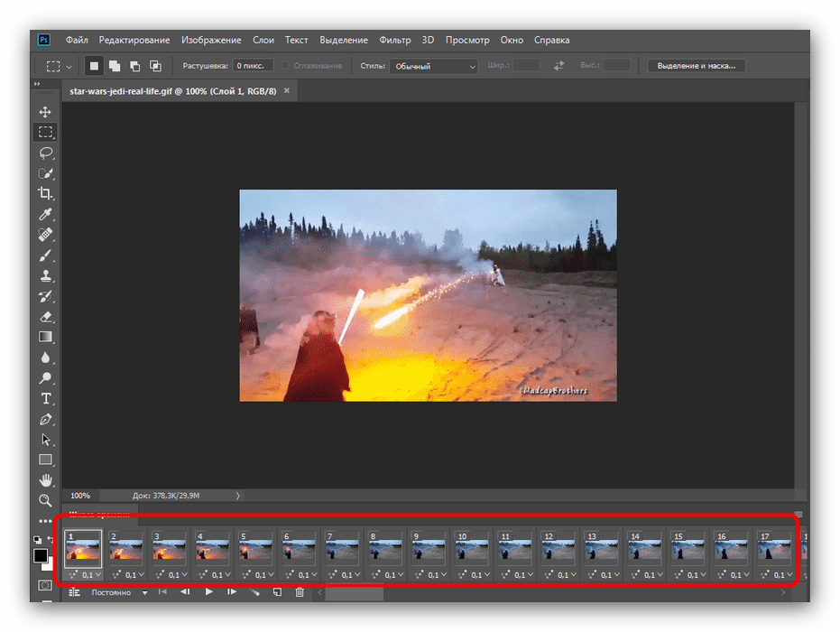Viewport: 840px width, 632px height.
Task: Select the Move tool
Action: pos(45,112)
